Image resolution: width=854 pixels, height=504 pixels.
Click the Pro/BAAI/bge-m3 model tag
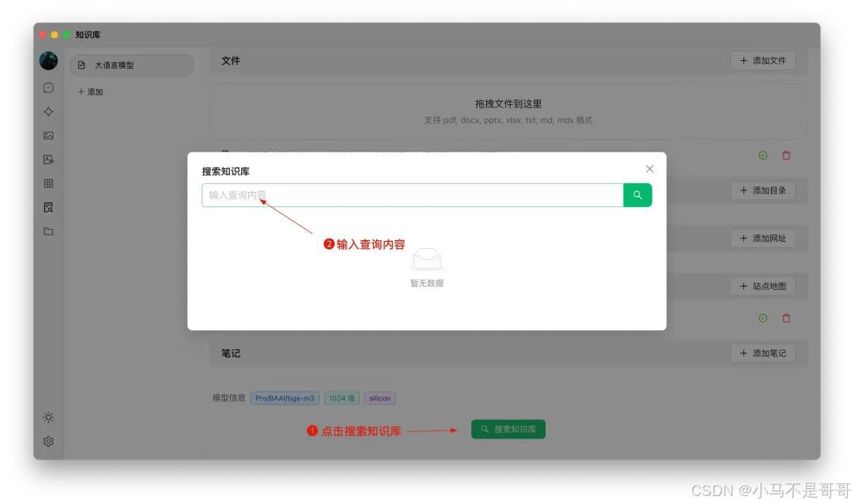pyautogui.click(x=285, y=398)
